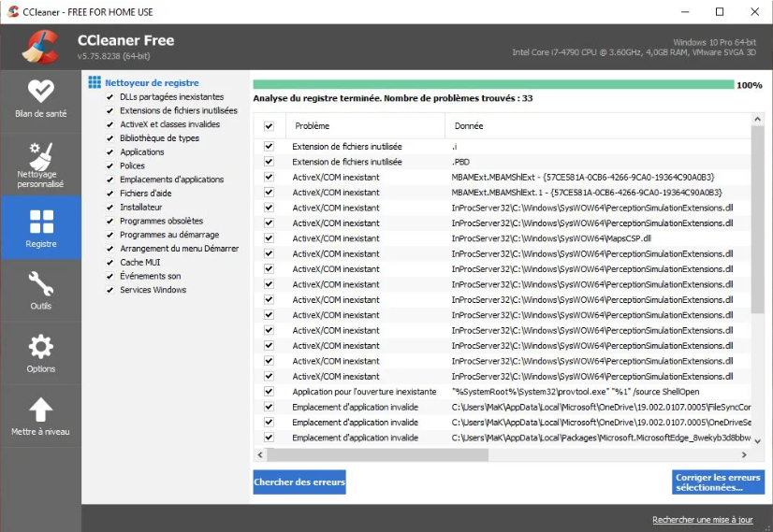The width and height of the screenshot is (773, 532).
Task: Uncheck the MapsCSP.dll registry problem
Action: (270, 238)
